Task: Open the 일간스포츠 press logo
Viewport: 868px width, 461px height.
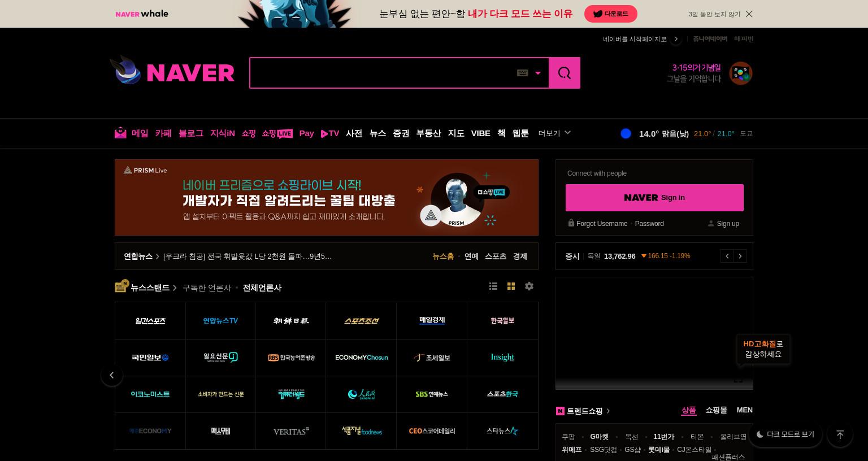Action: (x=150, y=321)
